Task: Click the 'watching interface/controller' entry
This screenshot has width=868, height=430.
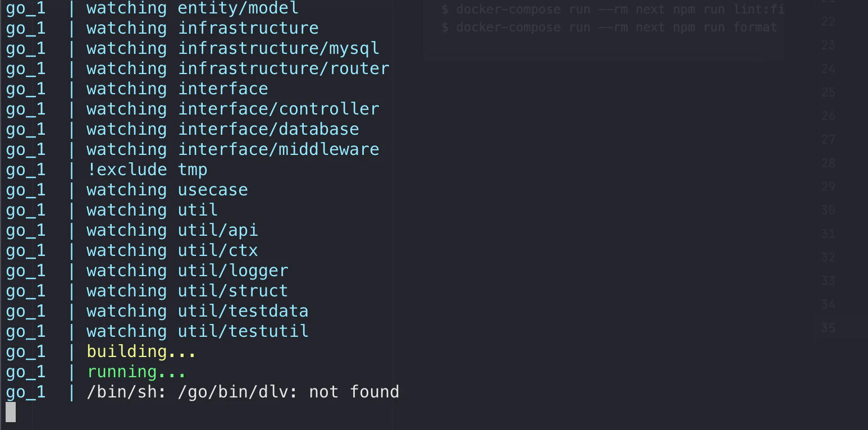Action: [233, 109]
